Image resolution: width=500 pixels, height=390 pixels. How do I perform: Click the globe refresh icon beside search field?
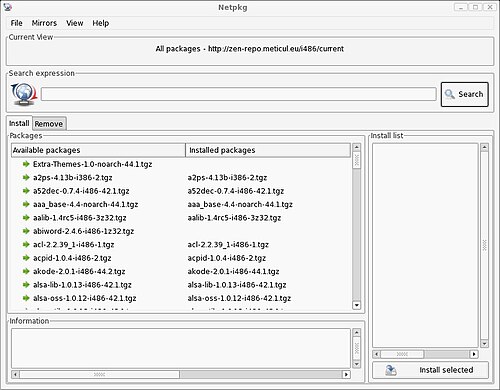[23, 94]
